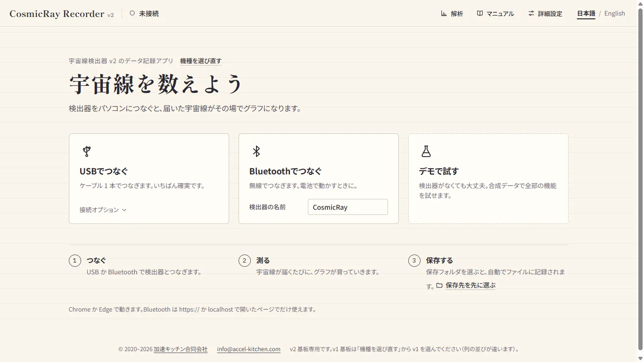Click the 機種を選び直す link
Image resolution: width=644 pixels, height=362 pixels.
201,61
